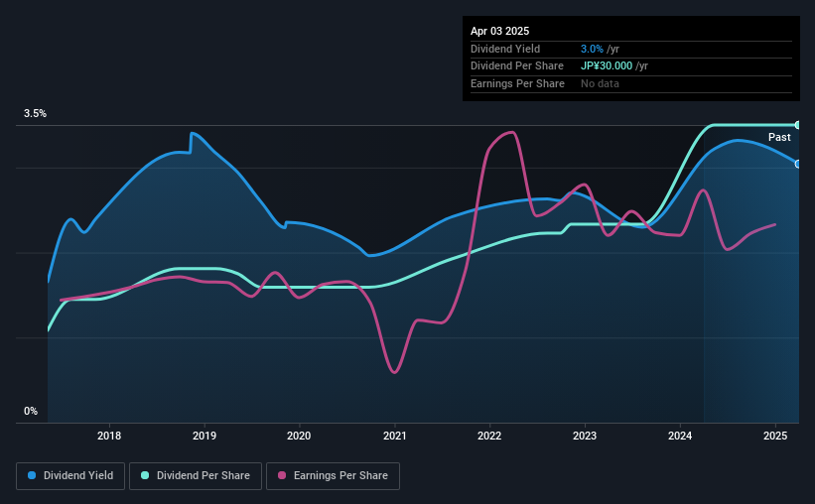Click the 2025 x-axis label
The height and width of the screenshot is (504, 815).
[775, 436]
